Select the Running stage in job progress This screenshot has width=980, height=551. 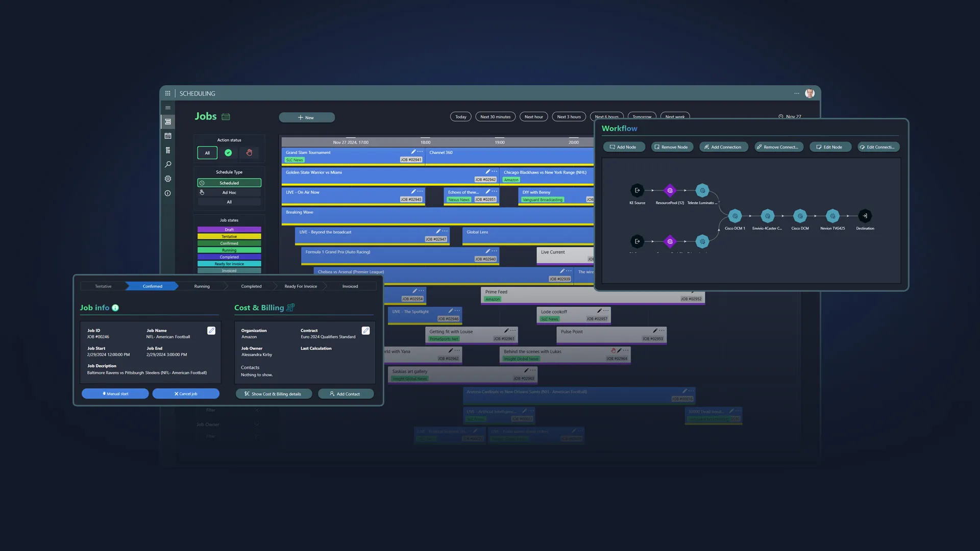[202, 286]
